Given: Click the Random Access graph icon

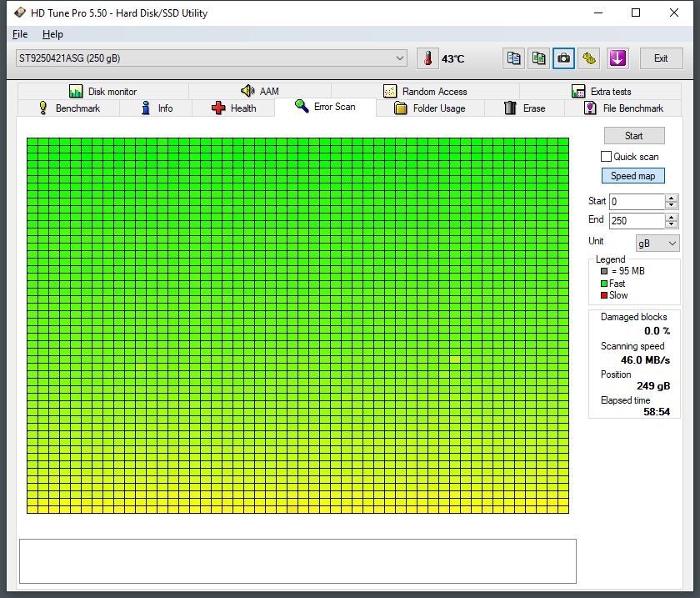Looking at the screenshot, I should click(x=390, y=91).
